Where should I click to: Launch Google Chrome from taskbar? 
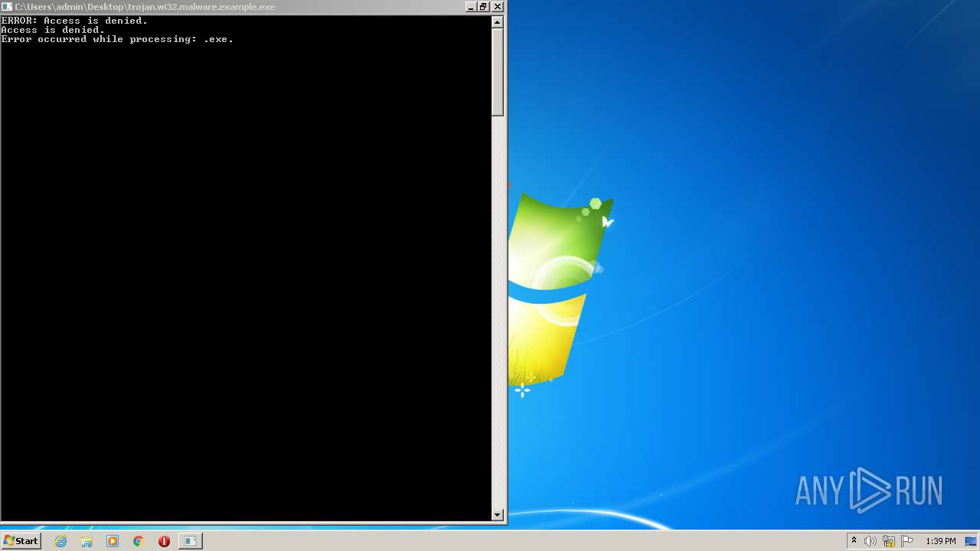click(x=139, y=541)
